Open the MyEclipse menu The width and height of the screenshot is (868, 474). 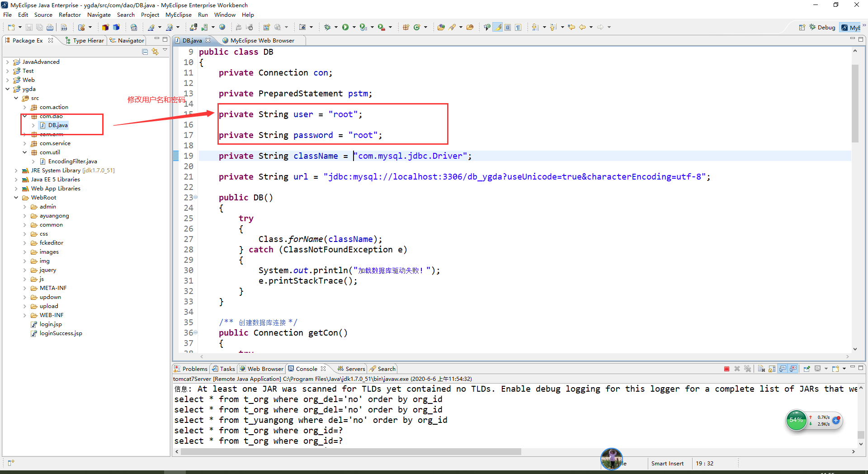pyautogui.click(x=179, y=14)
